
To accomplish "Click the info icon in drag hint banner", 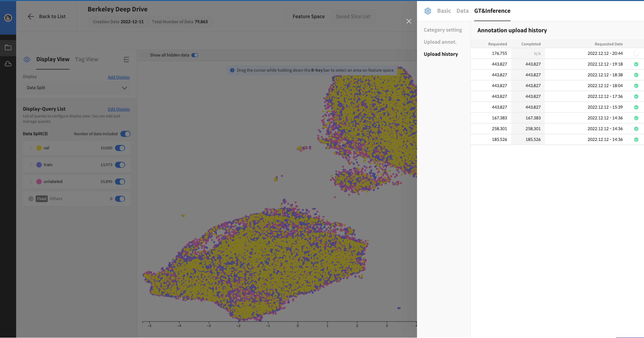I will [232, 70].
